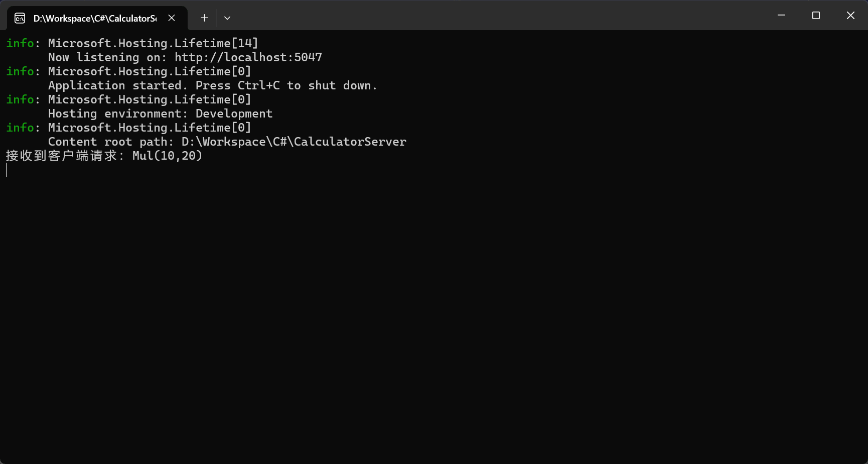
Task: Select the D:\Workspace\C#\CalculatorServer tab
Action: coord(95,19)
